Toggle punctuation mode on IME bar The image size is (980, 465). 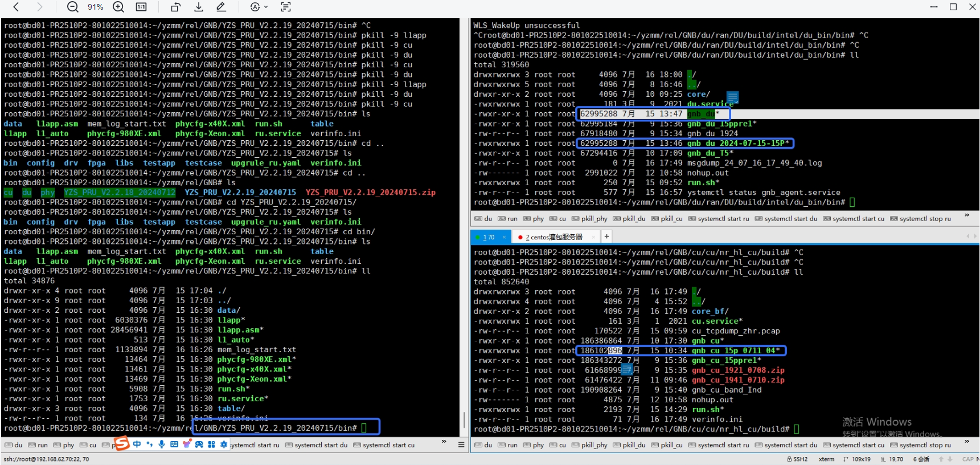click(149, 444)
